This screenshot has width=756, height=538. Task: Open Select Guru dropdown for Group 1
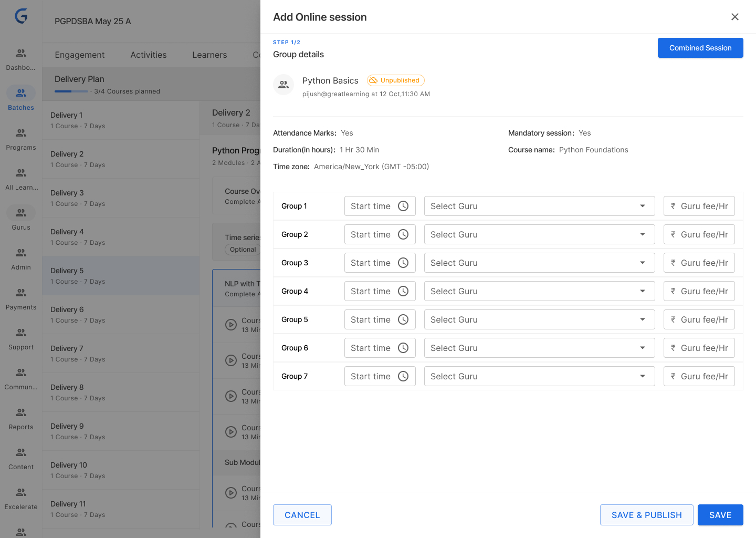click(540, 206)
